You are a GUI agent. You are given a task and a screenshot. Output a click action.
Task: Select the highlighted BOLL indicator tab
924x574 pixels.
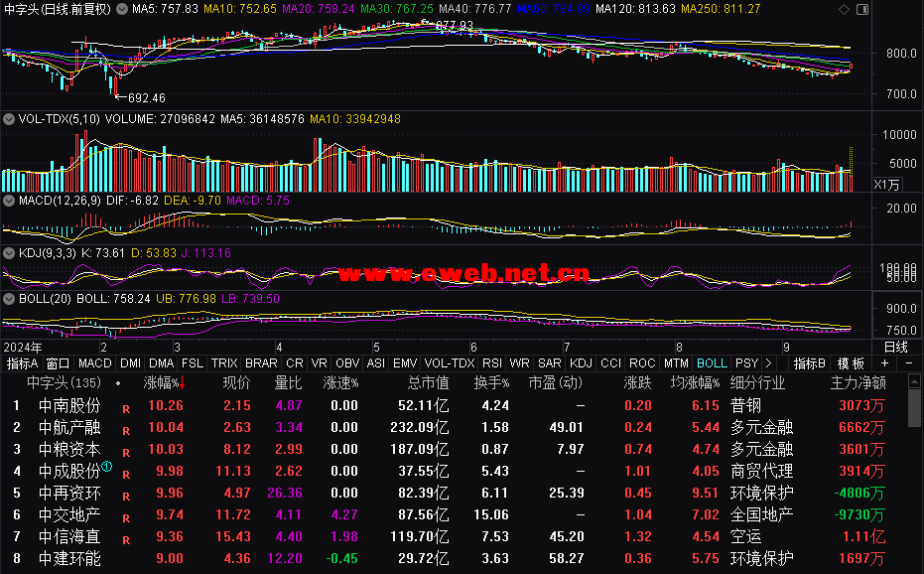pyautogui.click(x=712, y=363)
